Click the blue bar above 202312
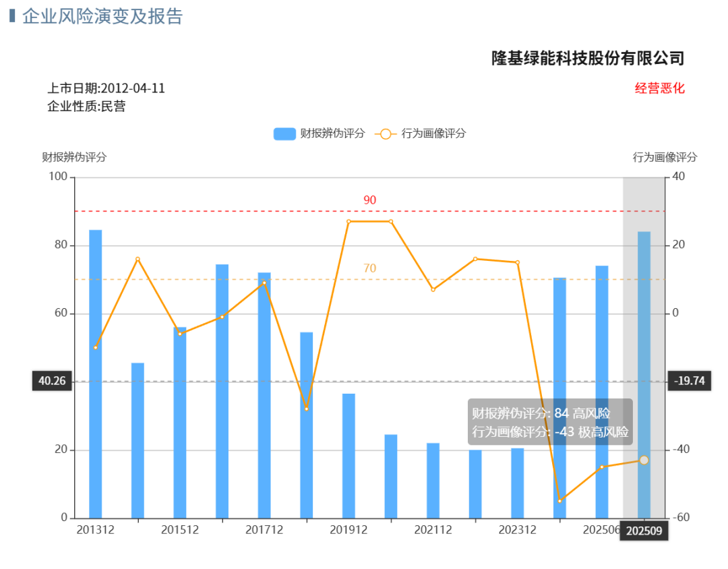This screenshot has height=569, width=728. tap(518, 483)
